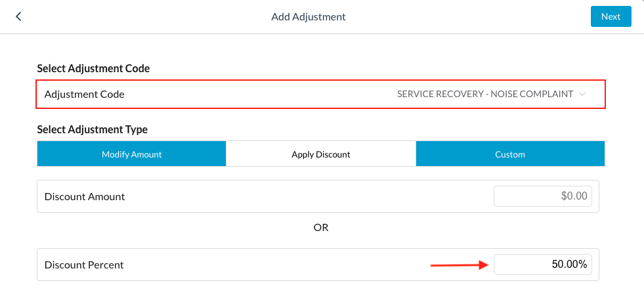Click the Adjustment Code row label

coord(84,94)
